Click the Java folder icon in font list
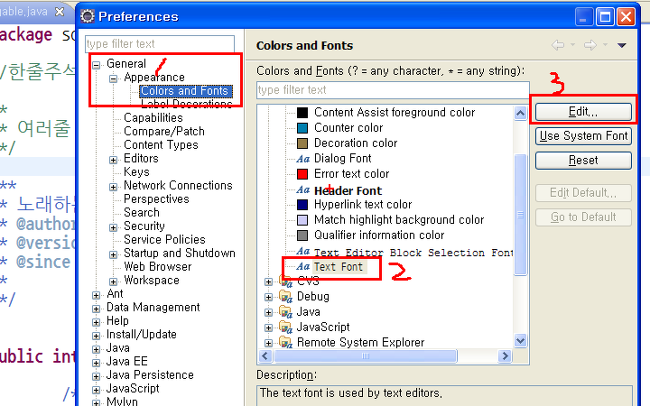Image resolution: width=650 pixels, height=406 pixels. pyautogui.click(x=286, y=312)
